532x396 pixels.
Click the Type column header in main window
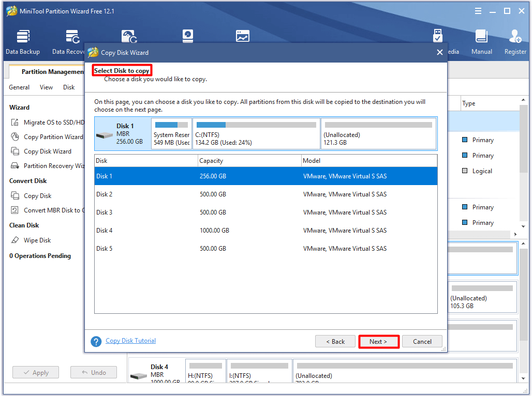[x=490, y=103]
